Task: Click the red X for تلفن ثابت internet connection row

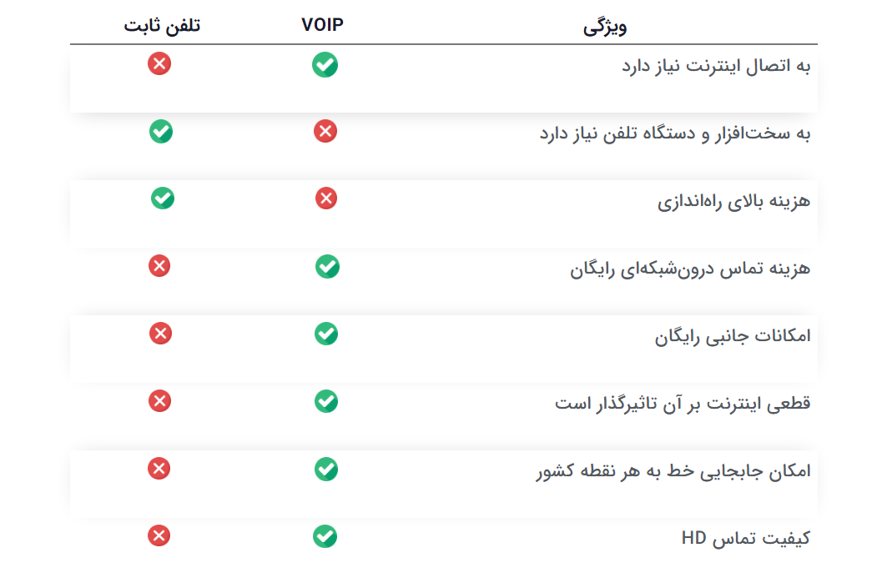Action: (159, 63)
